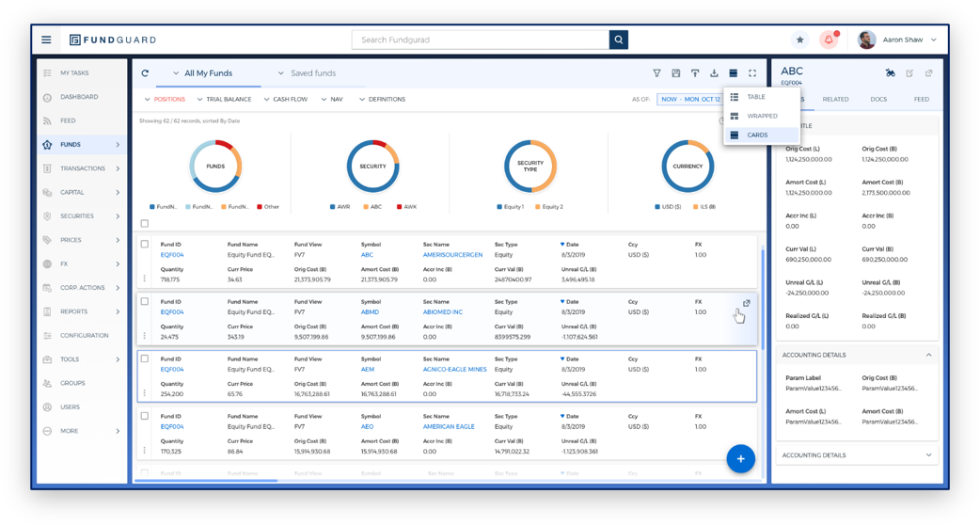Sort cards by the Date column header on ABC card
980x526 pixels.
tap(569, 245)
